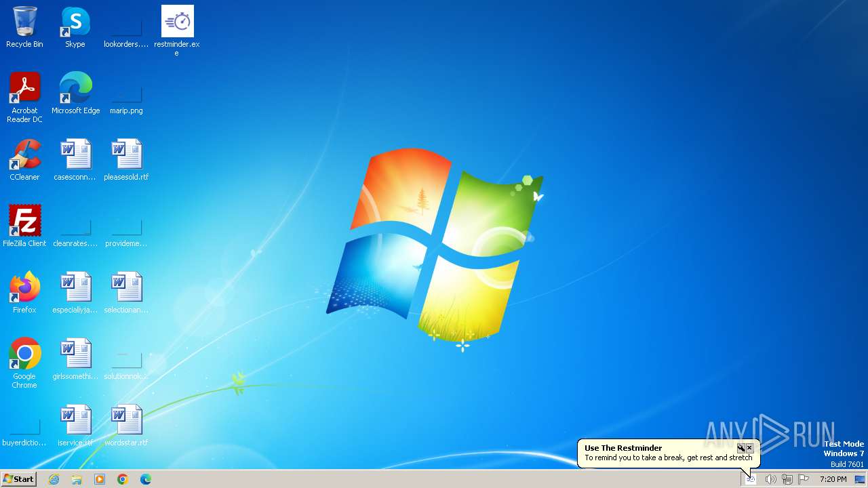Open the network tray icon

(x=787, y=479)
